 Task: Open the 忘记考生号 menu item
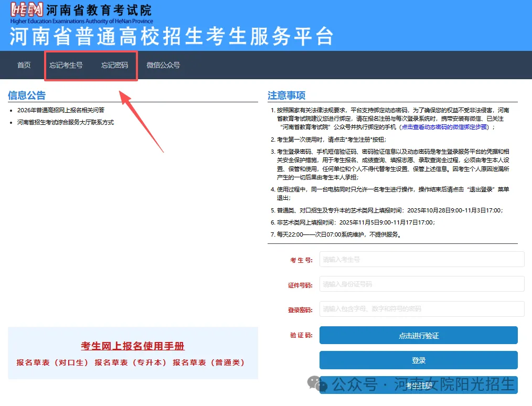66,66
